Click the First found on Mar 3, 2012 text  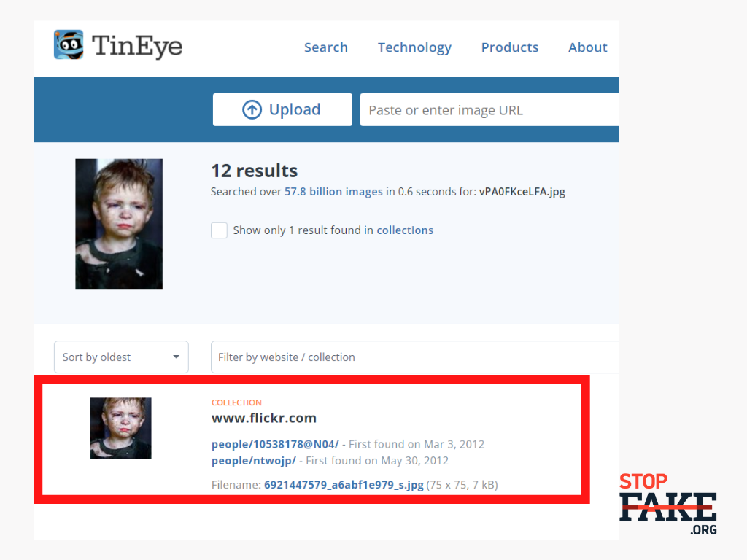coord(417,444)
